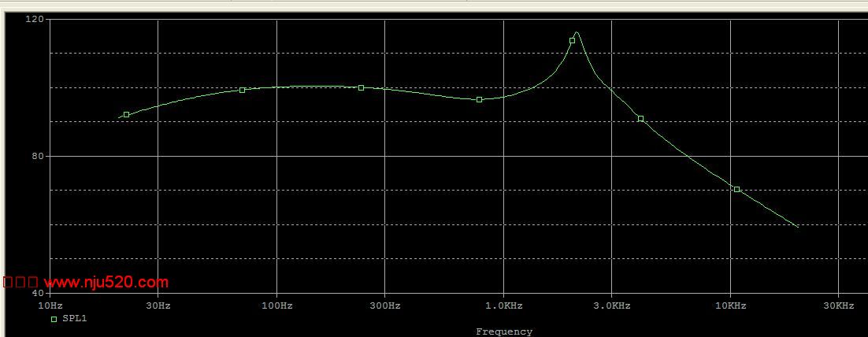This screenshot has width=868, height=337.
Task: Select the 3.0KHz x-axis tick label
Action: [612, 306]
